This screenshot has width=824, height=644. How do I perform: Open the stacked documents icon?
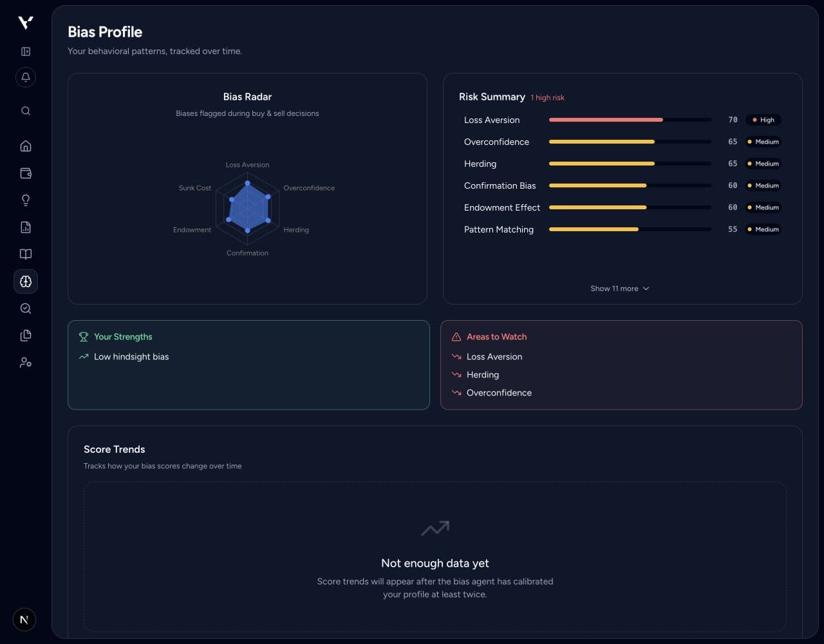(26, 336)
